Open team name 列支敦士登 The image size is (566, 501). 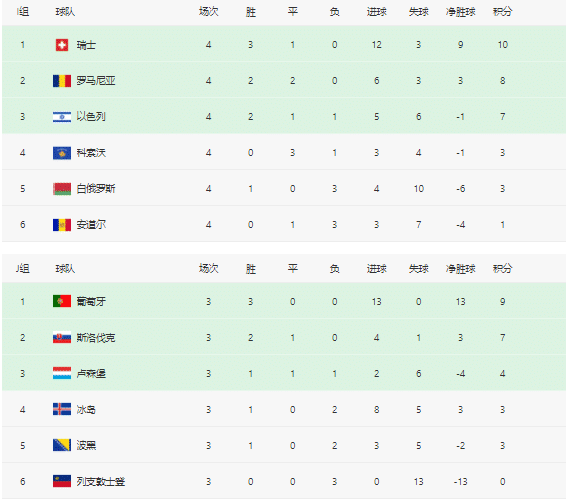101,482
